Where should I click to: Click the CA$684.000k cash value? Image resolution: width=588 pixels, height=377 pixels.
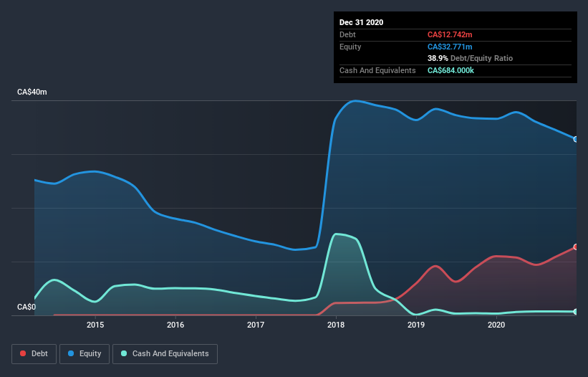[450, 70]
